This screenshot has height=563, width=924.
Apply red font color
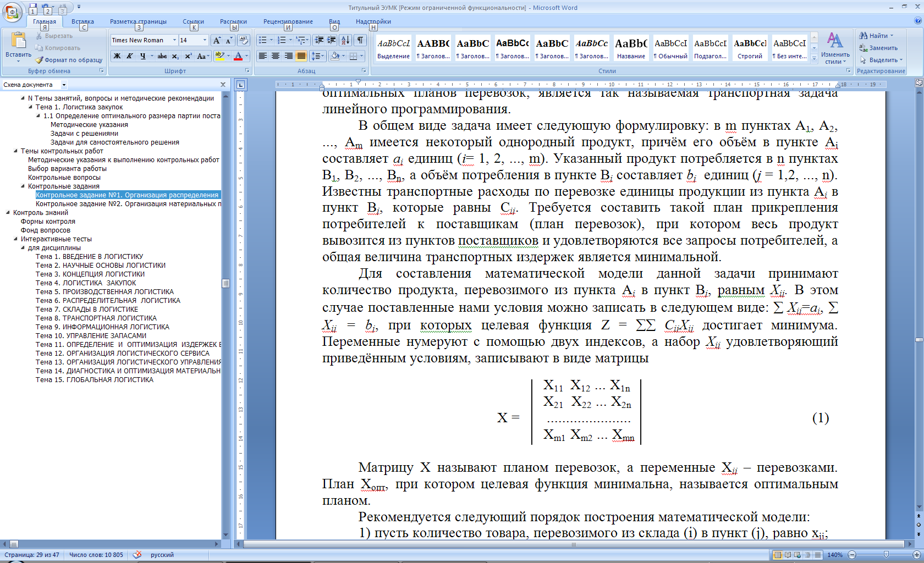238,56
